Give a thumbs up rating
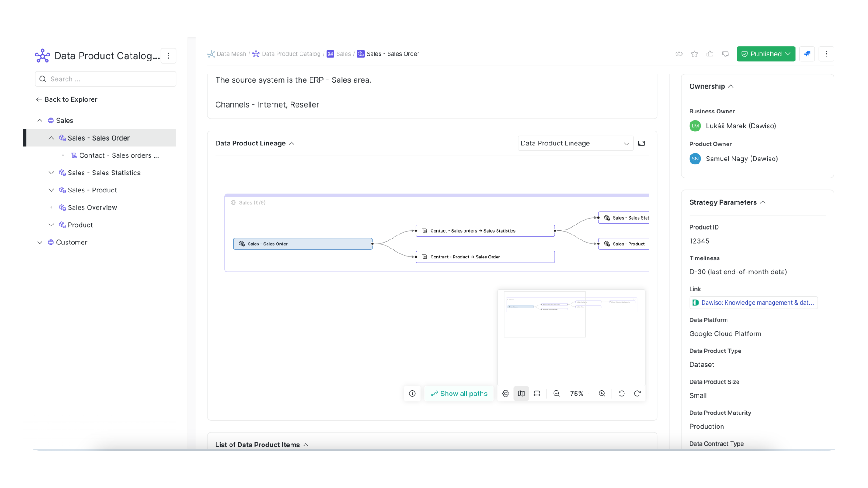Image resolution: width=868 pixels, height=488 pixels. (710, 54)
